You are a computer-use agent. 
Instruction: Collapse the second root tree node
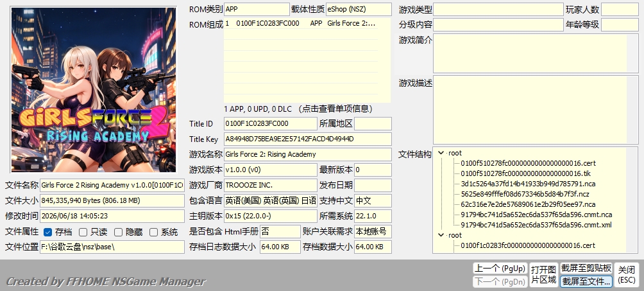tap(441, 236)
